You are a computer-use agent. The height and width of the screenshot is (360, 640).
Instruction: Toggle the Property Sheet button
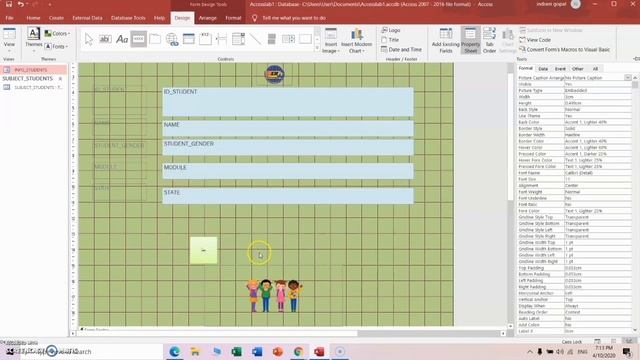pos(471,41)
